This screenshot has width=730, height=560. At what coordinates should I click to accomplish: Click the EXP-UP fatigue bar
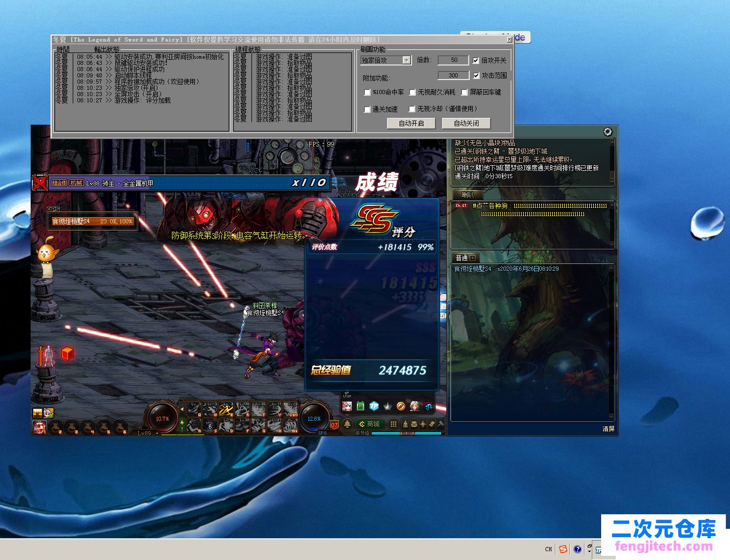click(x=407, y=433)
